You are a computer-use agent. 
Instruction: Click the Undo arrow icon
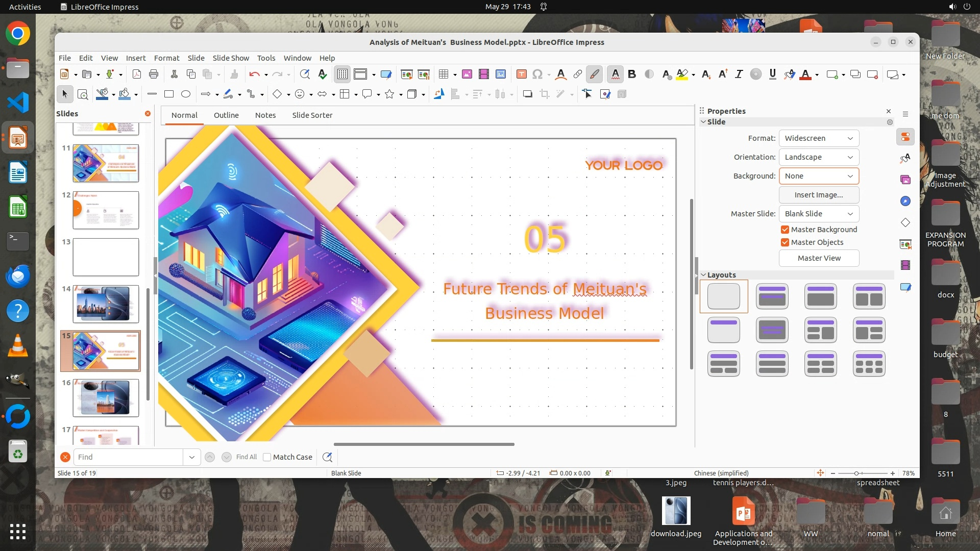click(x=254, y=74)
